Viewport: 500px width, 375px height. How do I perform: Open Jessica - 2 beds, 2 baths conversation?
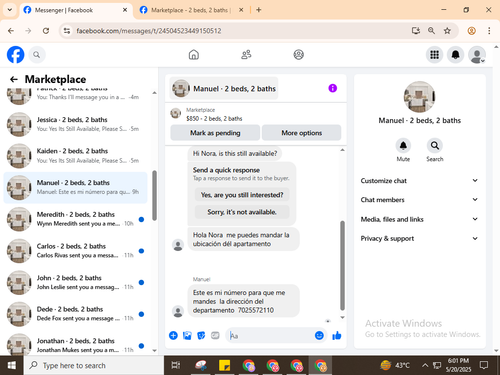point(75,124)
